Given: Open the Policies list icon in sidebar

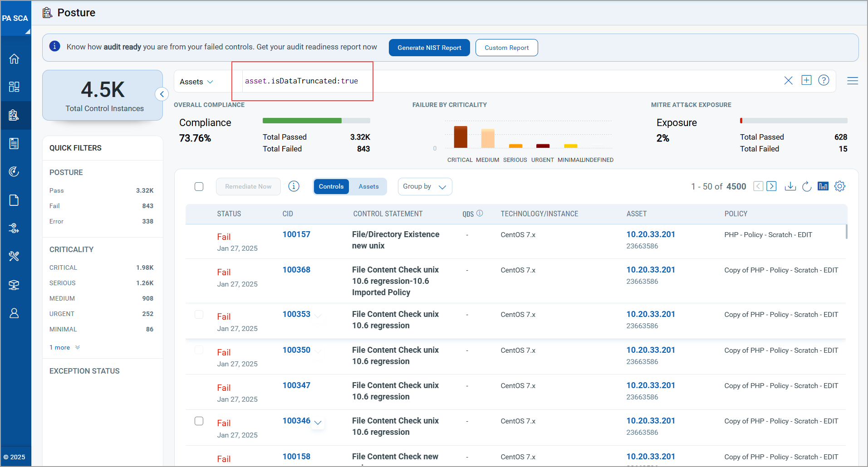Looking at the screenshot, I should pos(14,143).
